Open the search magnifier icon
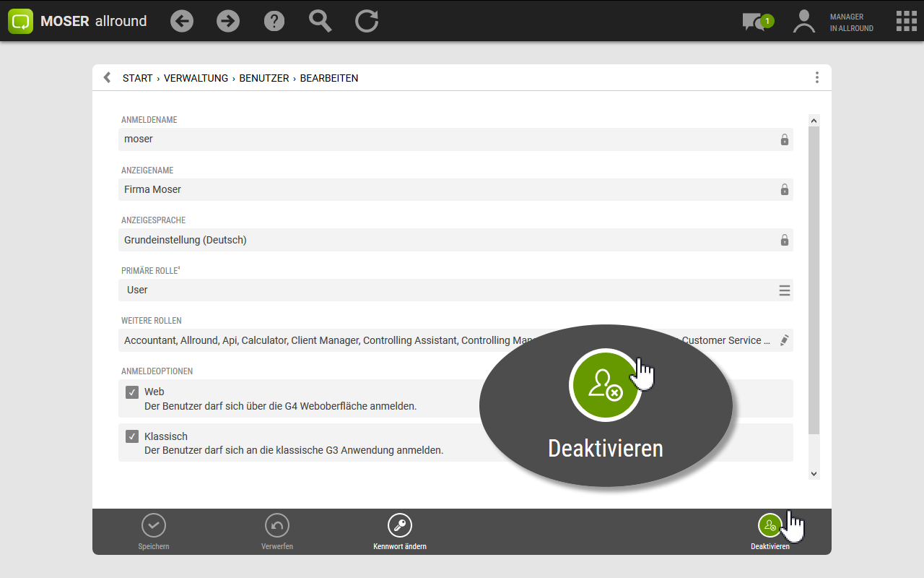The height and width of the screenshot is (578, 924). click(320, 21)
